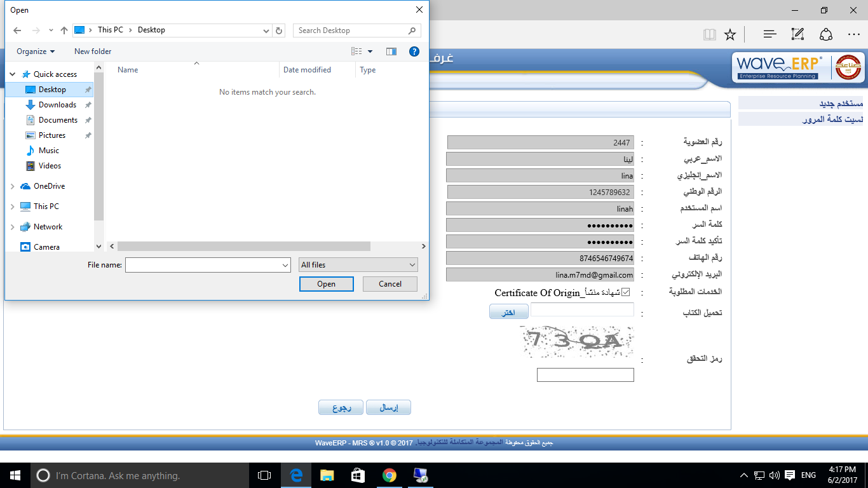Click the Cancel button in dialog
This screenshot has height=488, width=868.
pyautogui.click(x=390, y=284)
